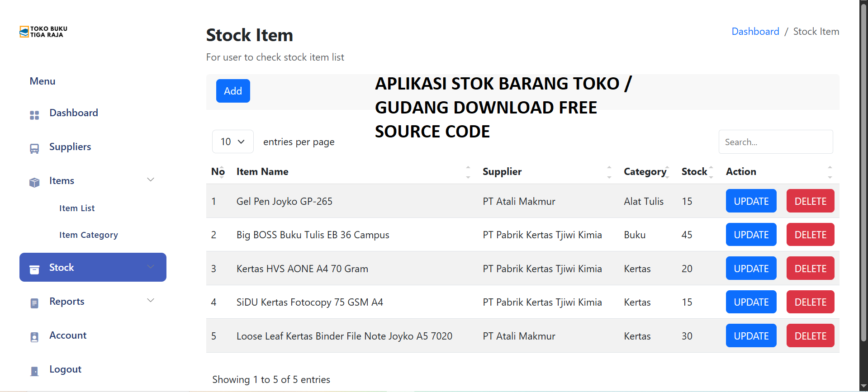Delete Kertas HVS AONE A4 row
Screen dimensions: 868x392
click(x=811, y=268)
